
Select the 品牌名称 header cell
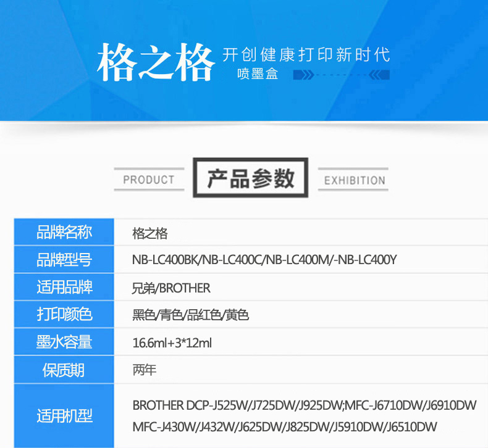(x=64, y=232)
